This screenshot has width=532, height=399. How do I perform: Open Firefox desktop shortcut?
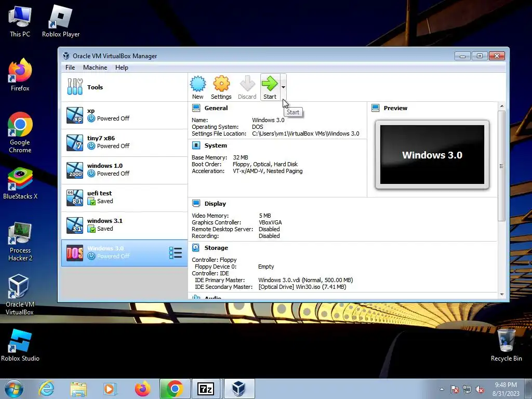pyautogui.click(x=20, y=75)
